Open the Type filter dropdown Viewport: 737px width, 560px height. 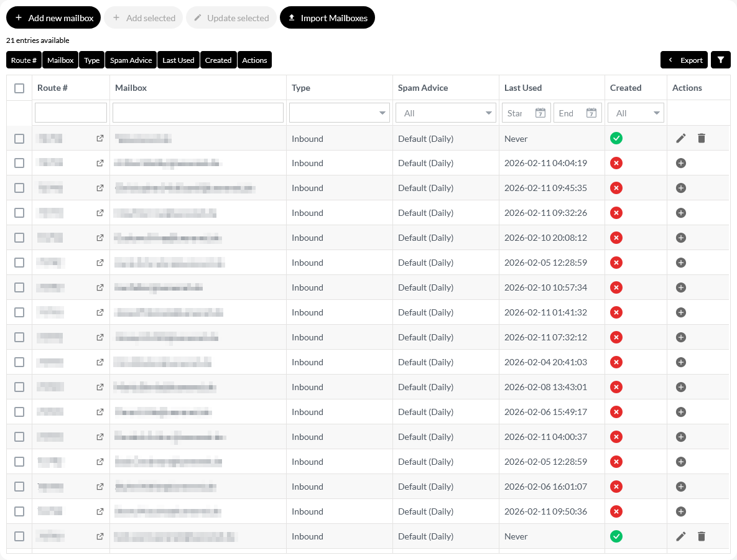(x=340, y=113)
